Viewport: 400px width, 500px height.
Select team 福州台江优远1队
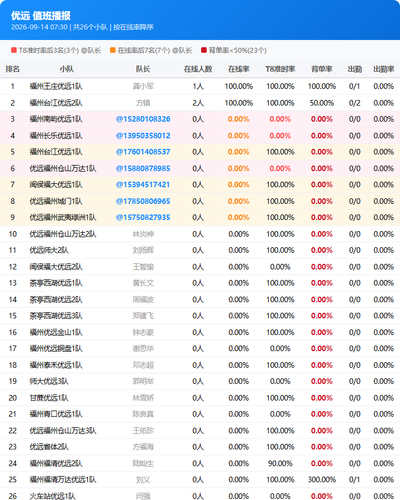(56, 152)
